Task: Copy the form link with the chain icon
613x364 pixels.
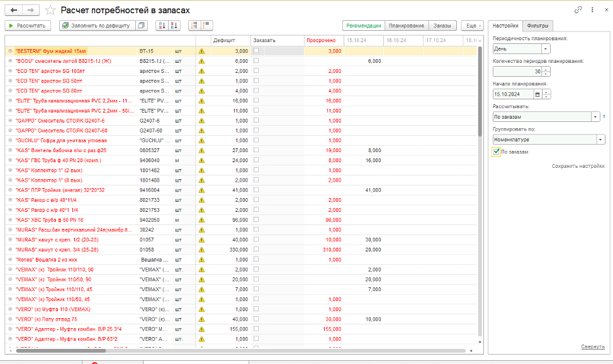Action: click(578, 10)
